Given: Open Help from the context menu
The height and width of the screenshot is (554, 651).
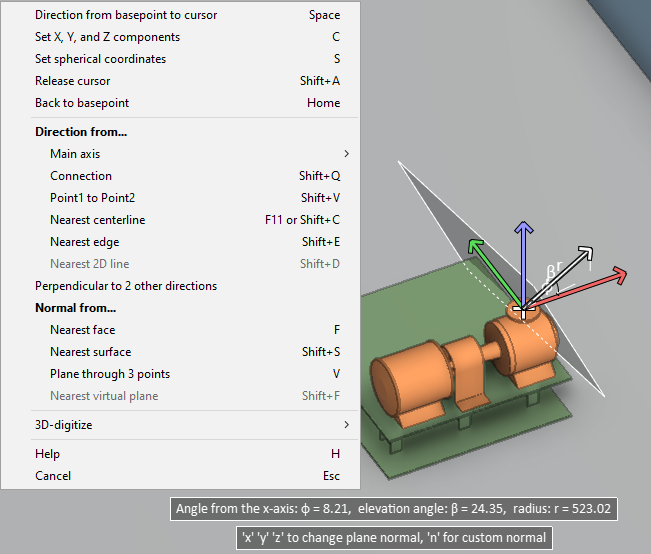Looking at the screenshot, I should 47,454.
